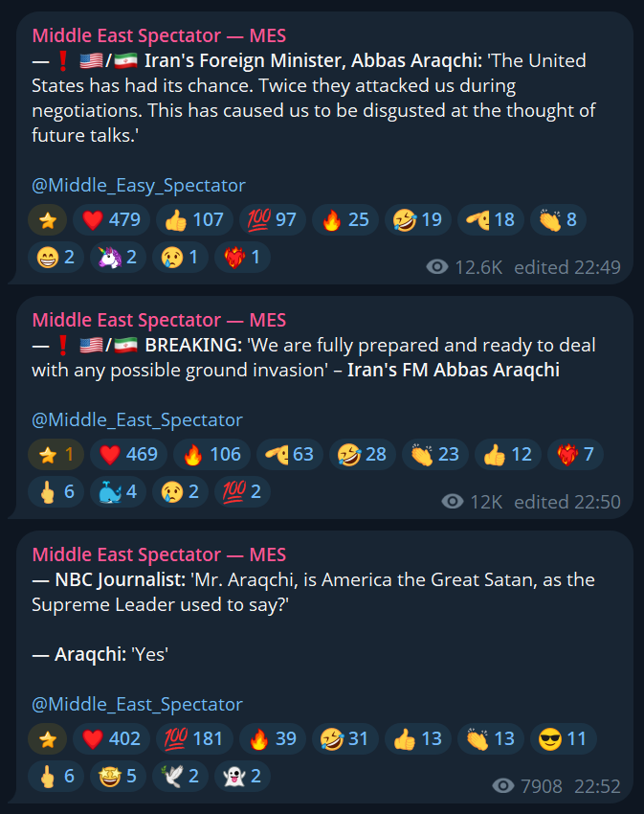Open the @Middle_Easy_Spectator link
The width and height of the screenshot is (644, 814).
pyautogui.click(x=139, y=186)
